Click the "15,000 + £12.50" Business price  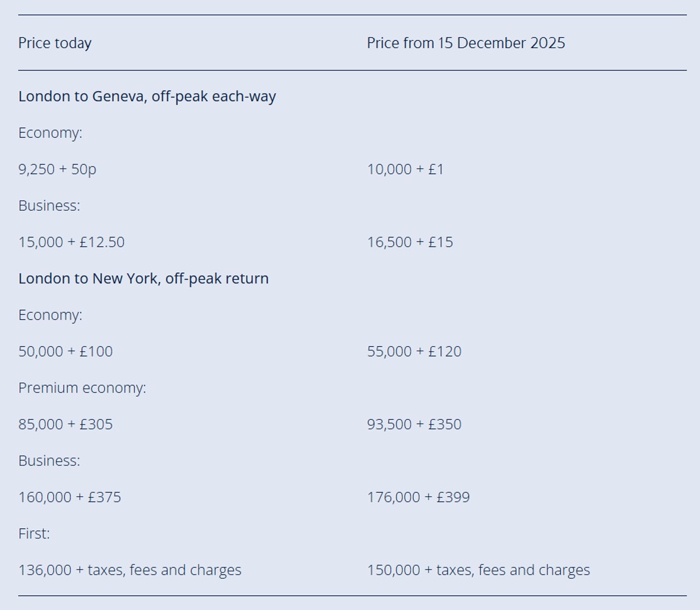(71, 242)
